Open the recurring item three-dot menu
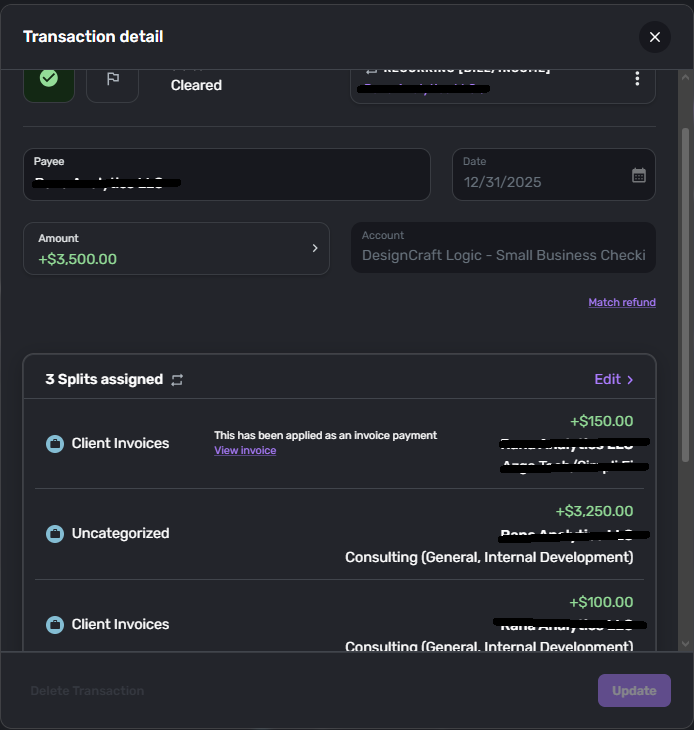 point(637,79)
